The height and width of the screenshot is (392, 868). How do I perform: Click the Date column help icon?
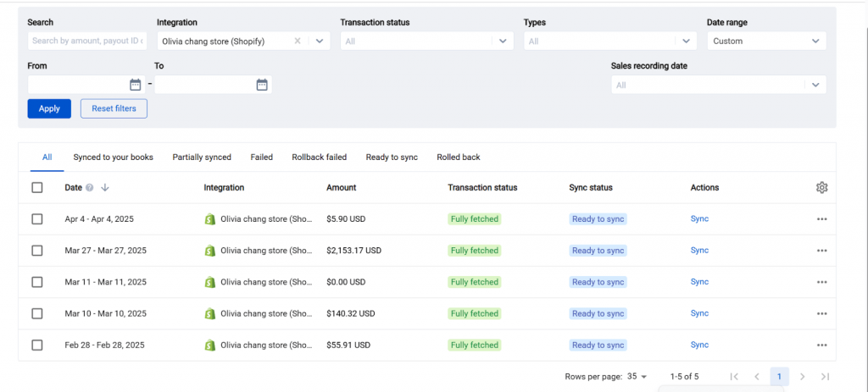click(x=90, y=188)
